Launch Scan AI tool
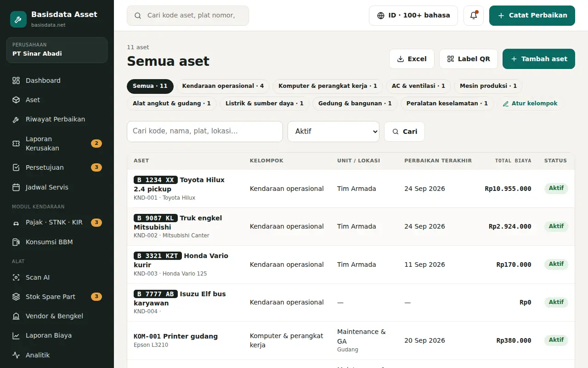 pyautogui.click(x=57, y=277)
